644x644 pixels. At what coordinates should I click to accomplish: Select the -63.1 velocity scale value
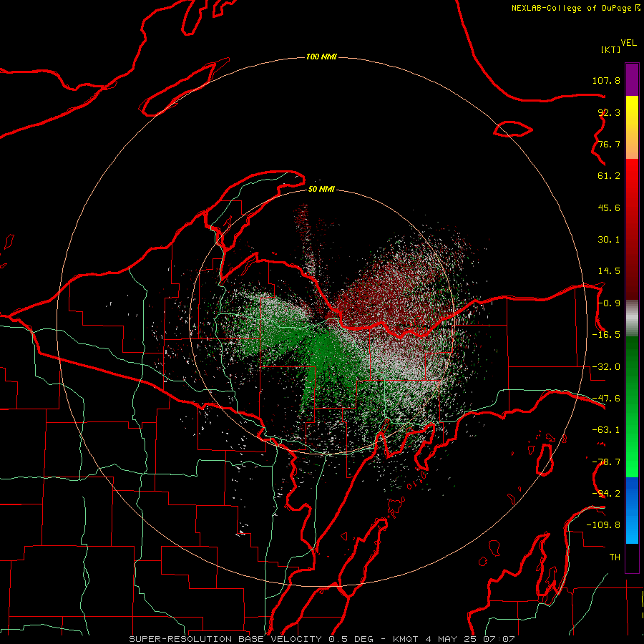click(606, 430)
